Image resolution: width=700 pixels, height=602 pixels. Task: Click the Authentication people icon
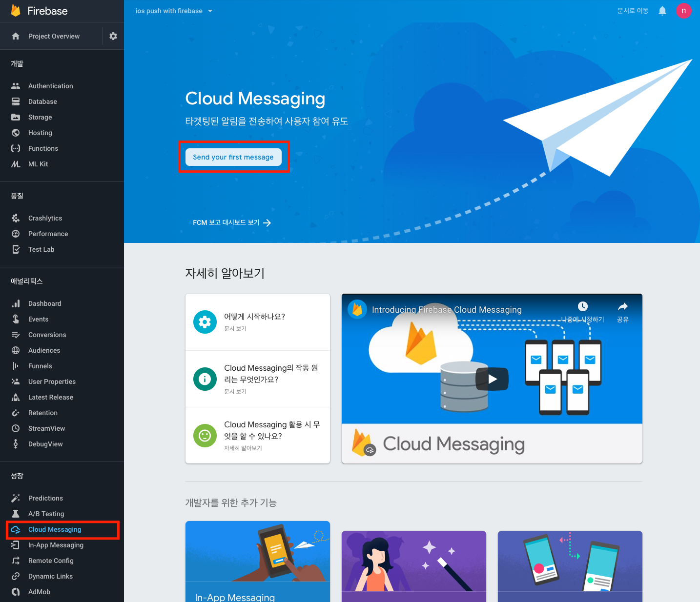(x=16, y=86)
